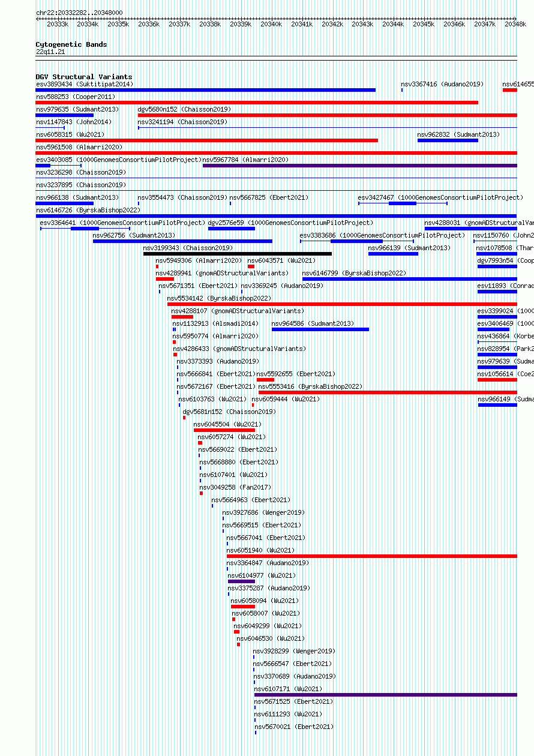The width and height of the screenshot is (534, 756).
Task: Select nsv1147843 (John2014) label
Action: [74, 122]
